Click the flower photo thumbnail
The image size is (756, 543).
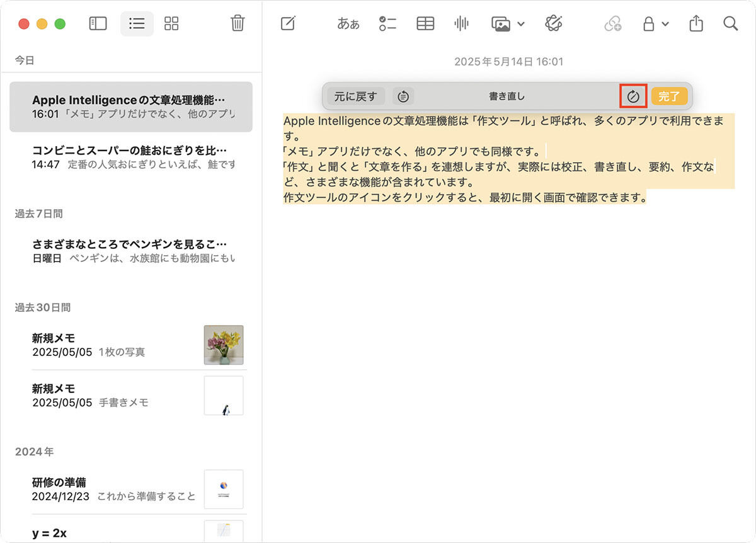[x=224, y=345]
